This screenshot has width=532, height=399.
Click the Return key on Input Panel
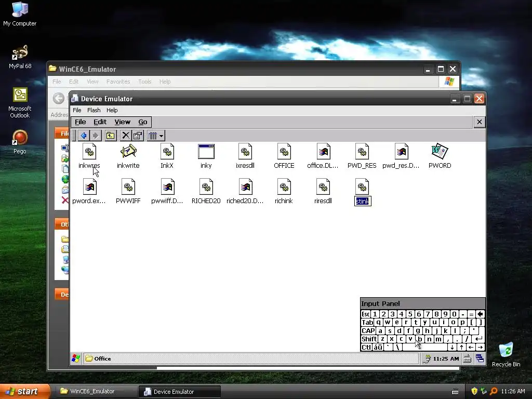tap(478, 339)
